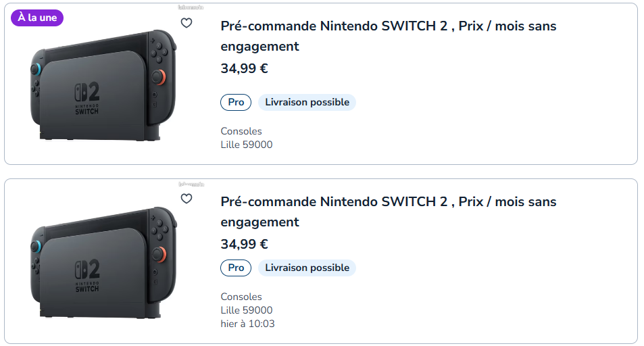Favorite the listing posted hier à 10:03

[187, 199]
